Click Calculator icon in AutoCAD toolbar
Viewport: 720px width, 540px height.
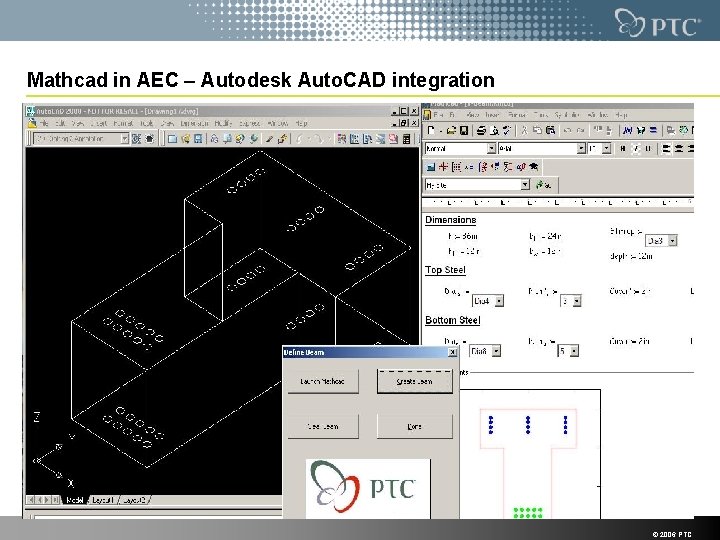coord(406,139)
